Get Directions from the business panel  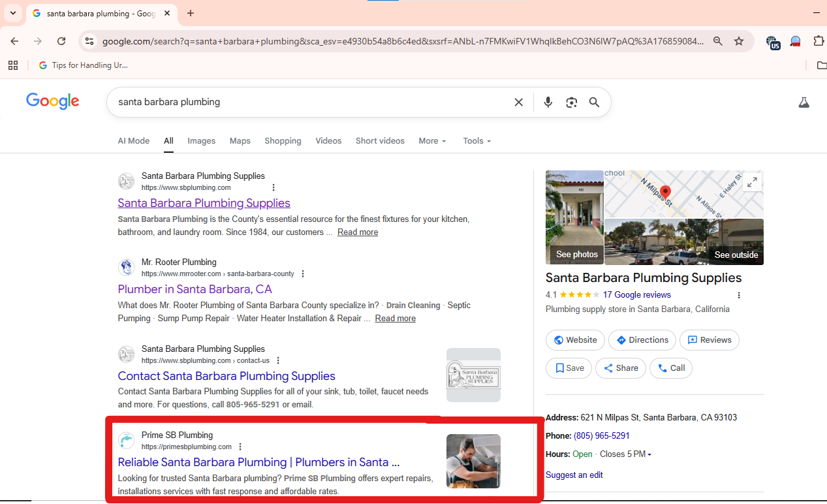(642, 339)
